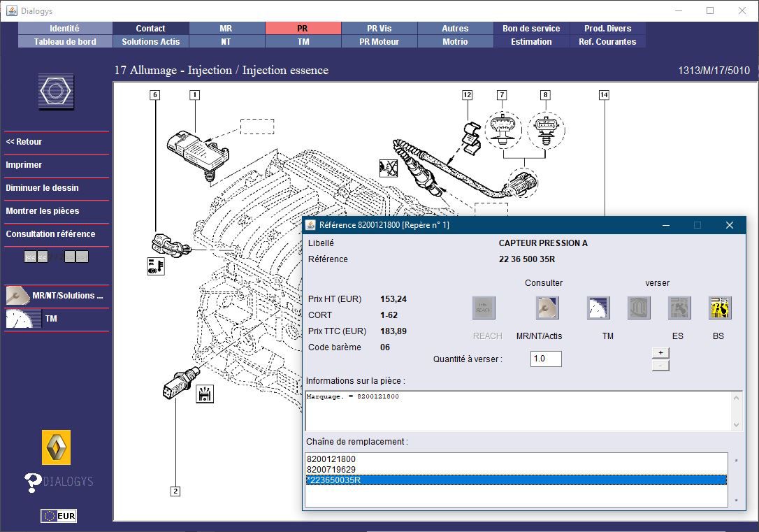Image resolution: width=759 pixels, height=532 pixels.
Task: Open the Estimation tab
Action: (531, 42)
